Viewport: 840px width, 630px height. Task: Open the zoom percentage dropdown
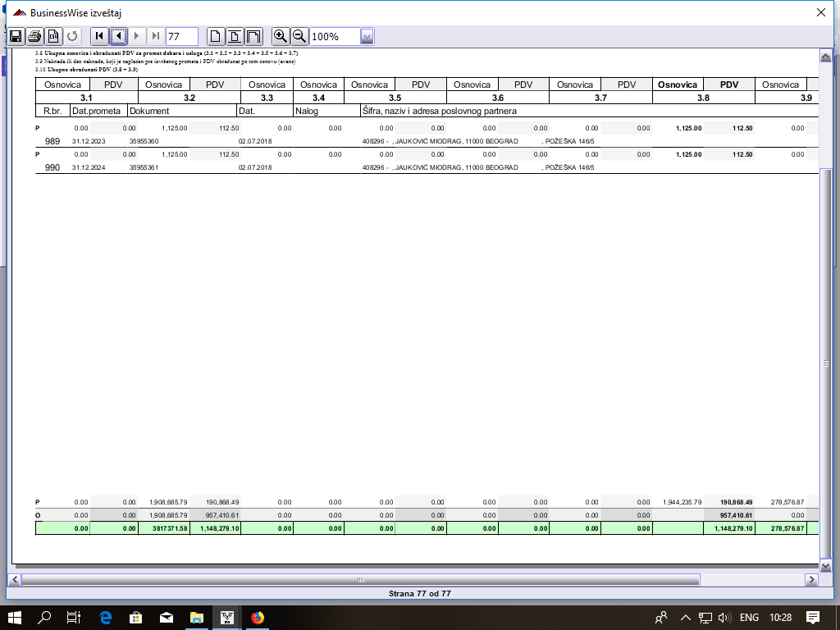[367, 36]
